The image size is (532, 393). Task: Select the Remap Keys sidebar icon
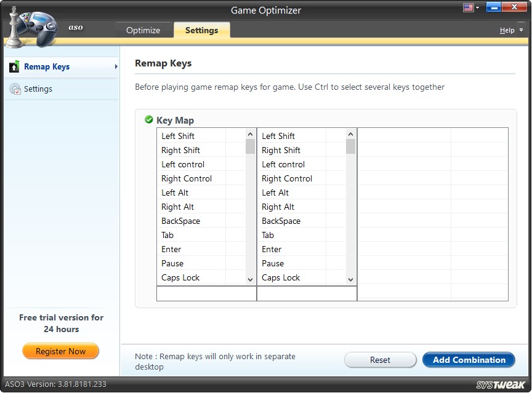pos(14,66)
